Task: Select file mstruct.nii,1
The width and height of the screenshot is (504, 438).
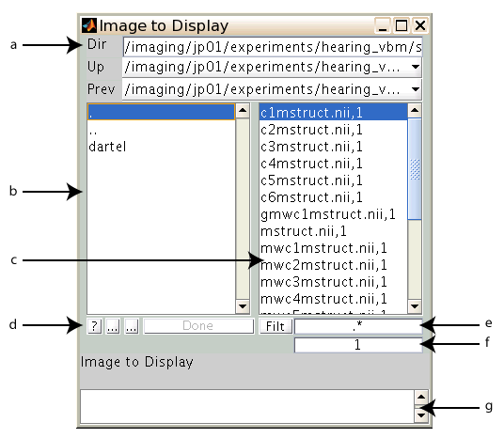Action: [333, 231]
